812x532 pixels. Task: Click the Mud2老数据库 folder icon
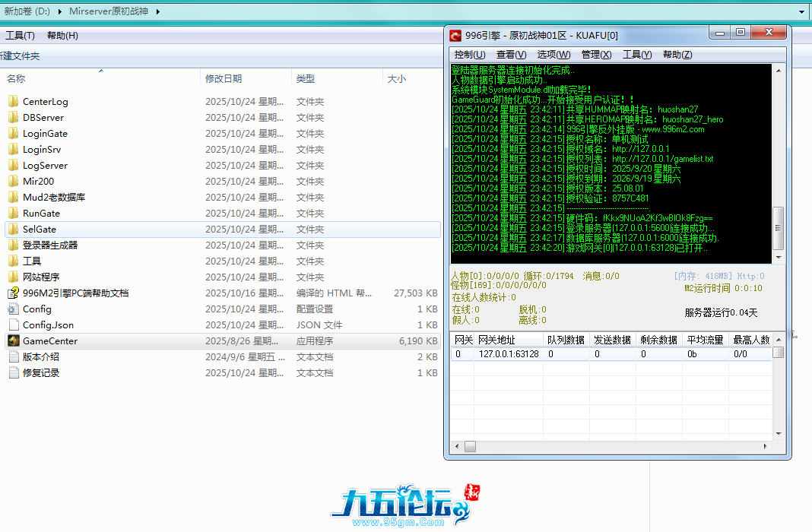tap(13, 198)
